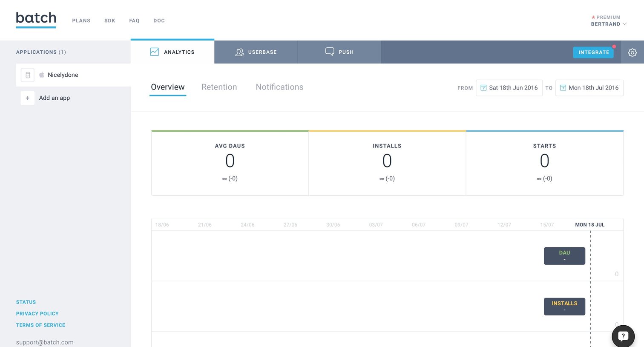
Task: Click the batch logo
Action: pos(36,20)
